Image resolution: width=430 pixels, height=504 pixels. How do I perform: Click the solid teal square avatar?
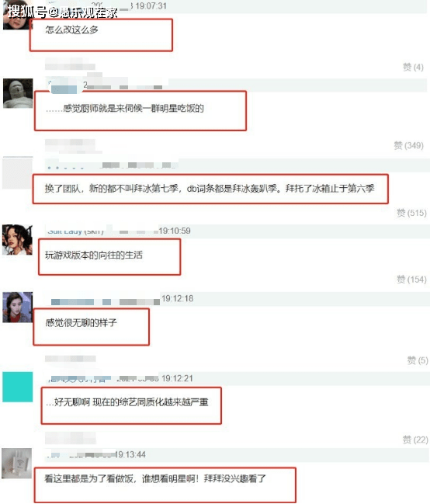[x=18, y=387]
